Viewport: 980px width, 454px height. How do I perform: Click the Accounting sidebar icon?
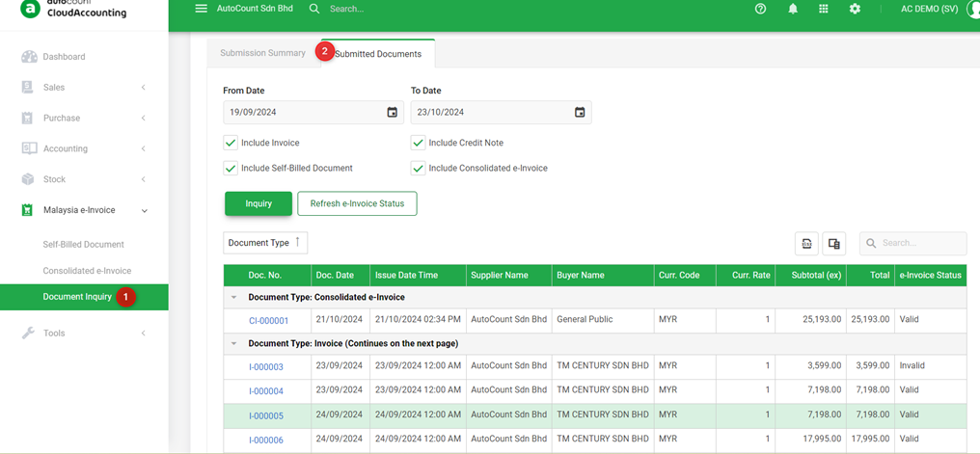coord(29,148)
